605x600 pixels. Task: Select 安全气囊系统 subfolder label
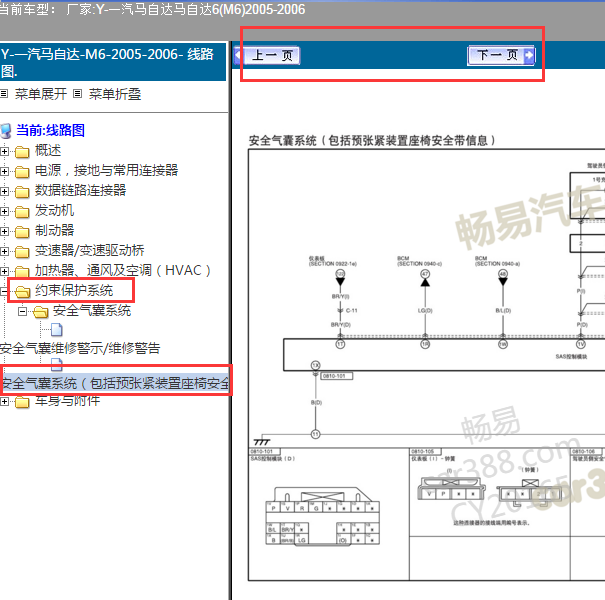(x=92, y=311)
